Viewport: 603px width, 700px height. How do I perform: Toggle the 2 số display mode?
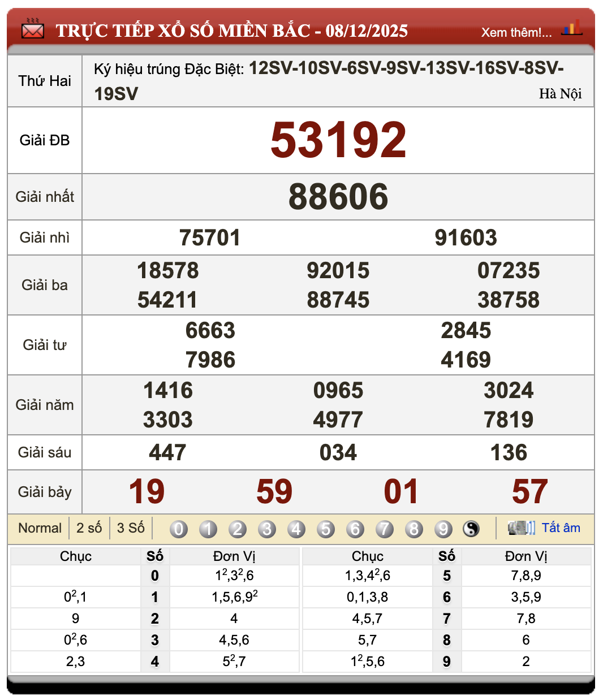89,528
